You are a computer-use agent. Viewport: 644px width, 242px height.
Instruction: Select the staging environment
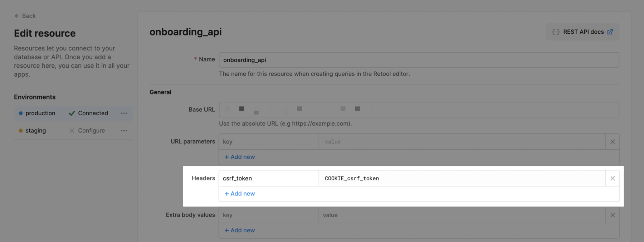click(73, 131)
